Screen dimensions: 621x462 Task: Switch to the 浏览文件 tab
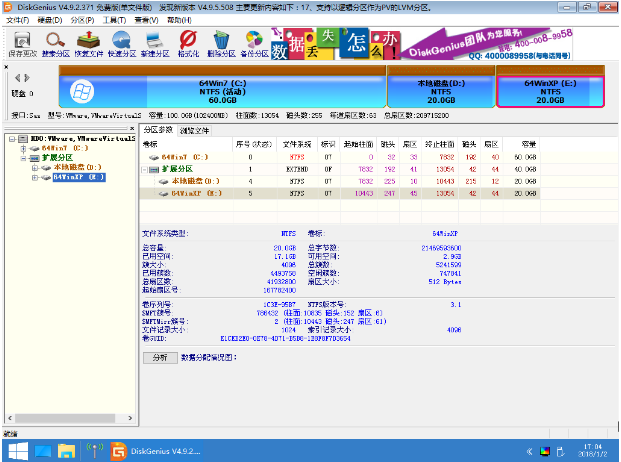pyautogui.click(x=194, y=131)
